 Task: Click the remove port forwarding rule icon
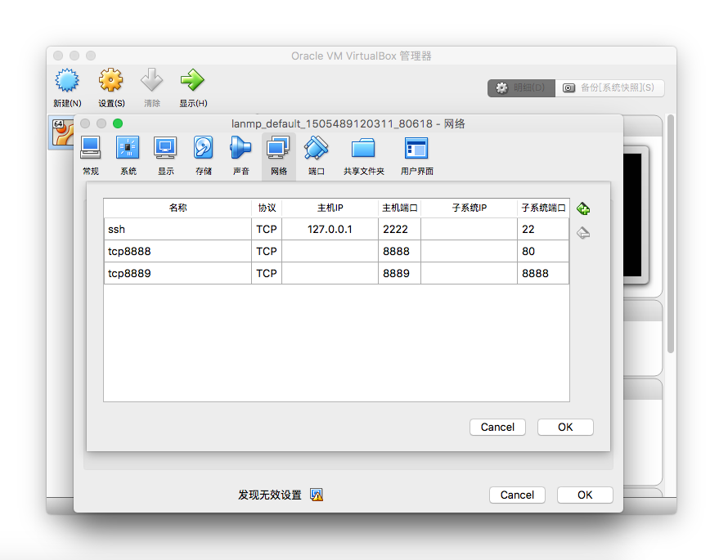click(583, 233)
